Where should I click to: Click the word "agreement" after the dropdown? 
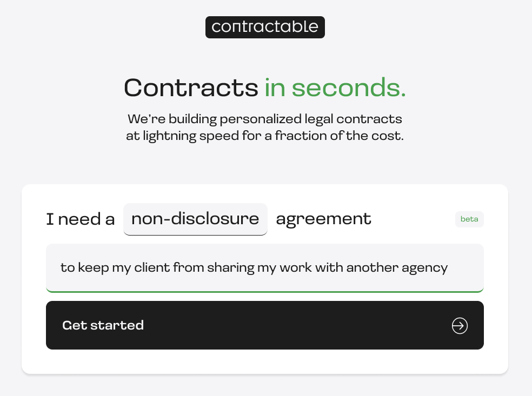pos(323,219)
